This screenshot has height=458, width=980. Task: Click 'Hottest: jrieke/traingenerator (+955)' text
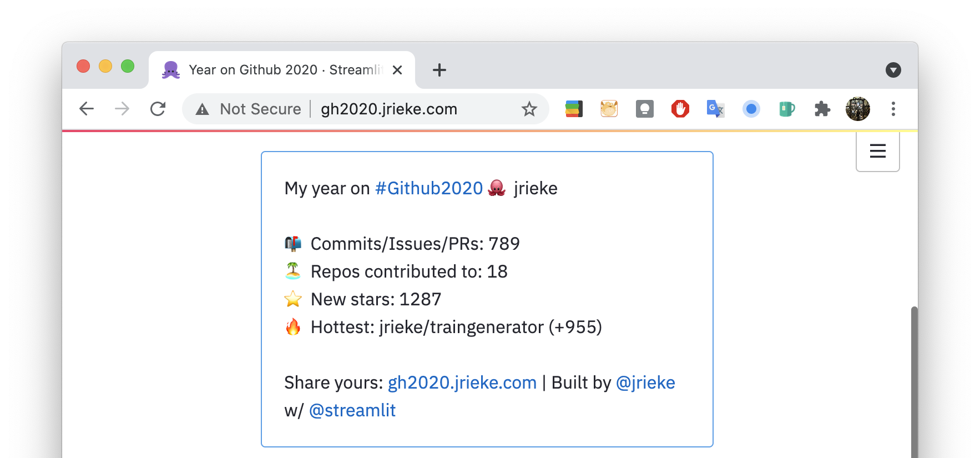[x=456, y=327]
